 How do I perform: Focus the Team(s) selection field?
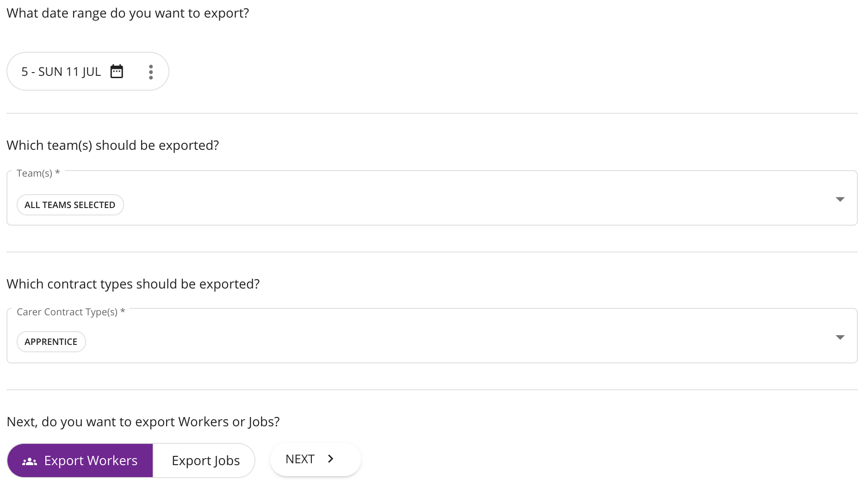(x=432, y=198)
